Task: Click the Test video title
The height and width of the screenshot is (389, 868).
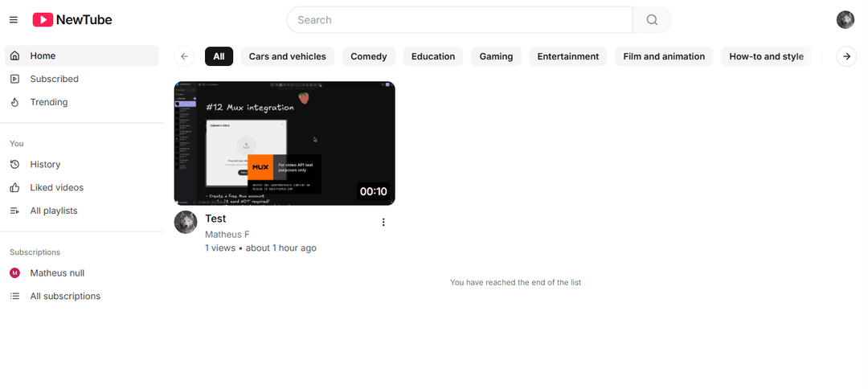Action: [x=215, y=219]
